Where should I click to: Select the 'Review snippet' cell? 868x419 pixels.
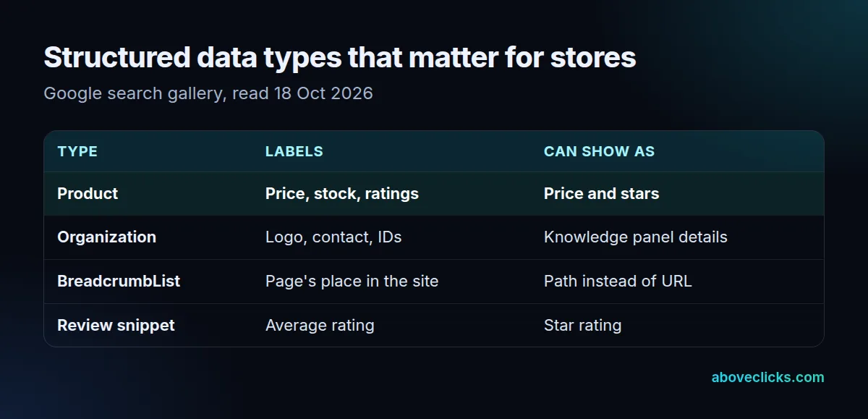[116, 326]
